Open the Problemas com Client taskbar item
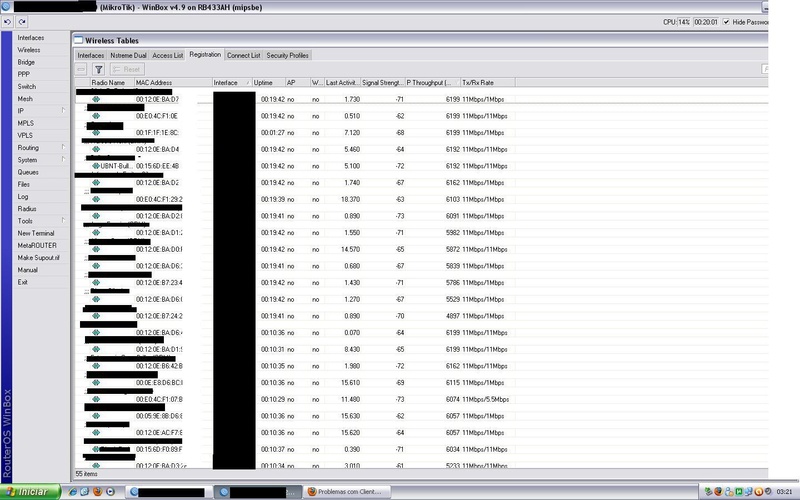This screenshot has height=500, width=800. (x=345, y=492)
